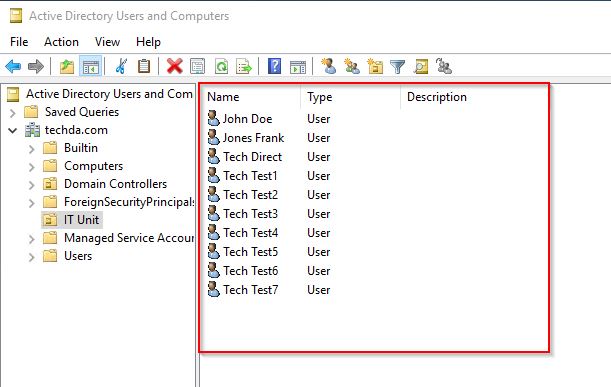
Task: Select Active Directory Users and Computers root node
Action: coord(109,94)
